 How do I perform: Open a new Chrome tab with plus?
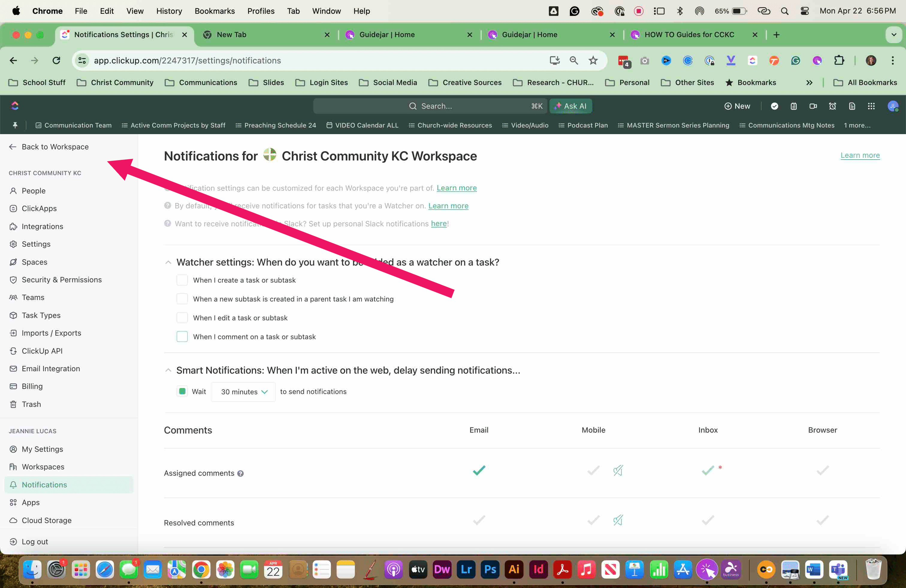click(x=777, y=35)
